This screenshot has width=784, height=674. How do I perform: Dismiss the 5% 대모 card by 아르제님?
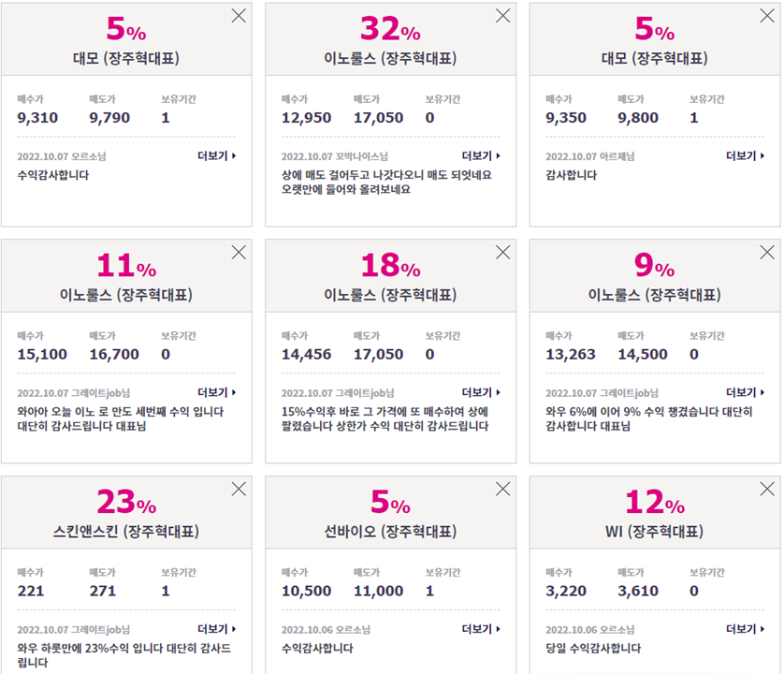pyautogui.click(x=766, y=16)
